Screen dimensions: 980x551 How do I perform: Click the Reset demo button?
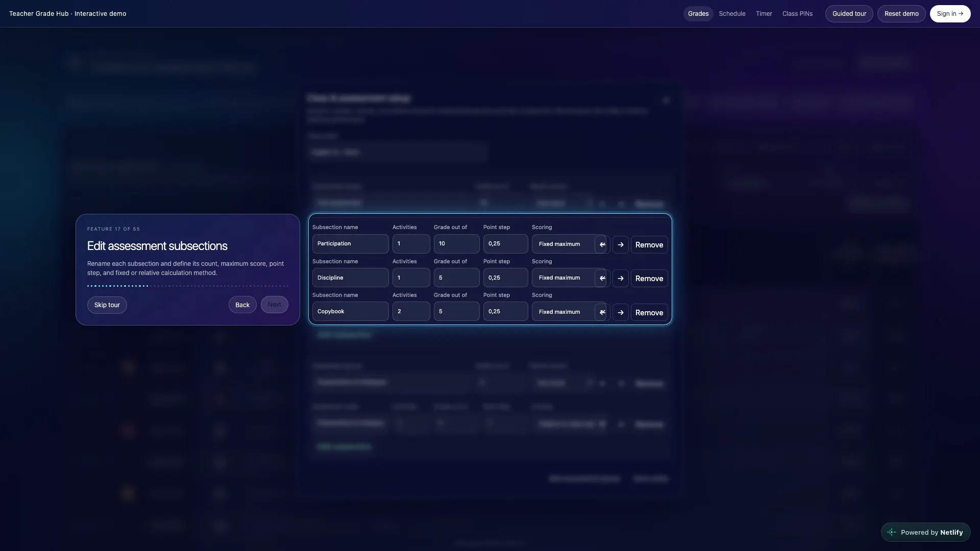pos(901,14)
